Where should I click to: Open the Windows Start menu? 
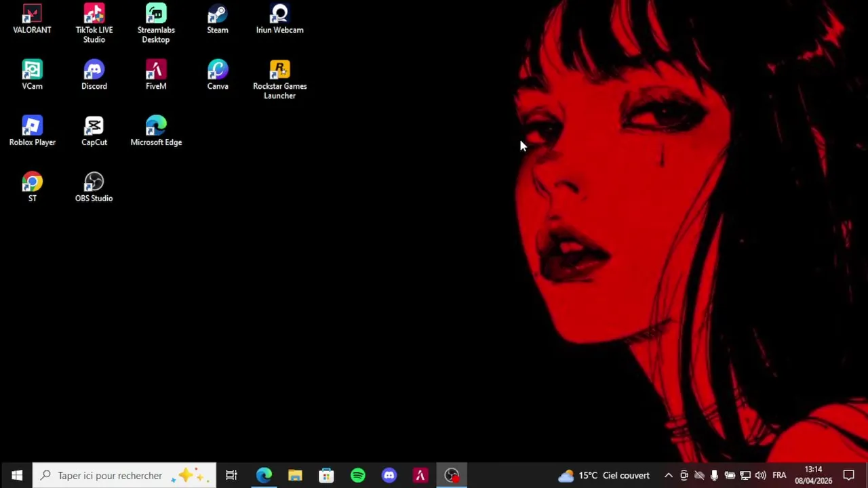point(17,475)
